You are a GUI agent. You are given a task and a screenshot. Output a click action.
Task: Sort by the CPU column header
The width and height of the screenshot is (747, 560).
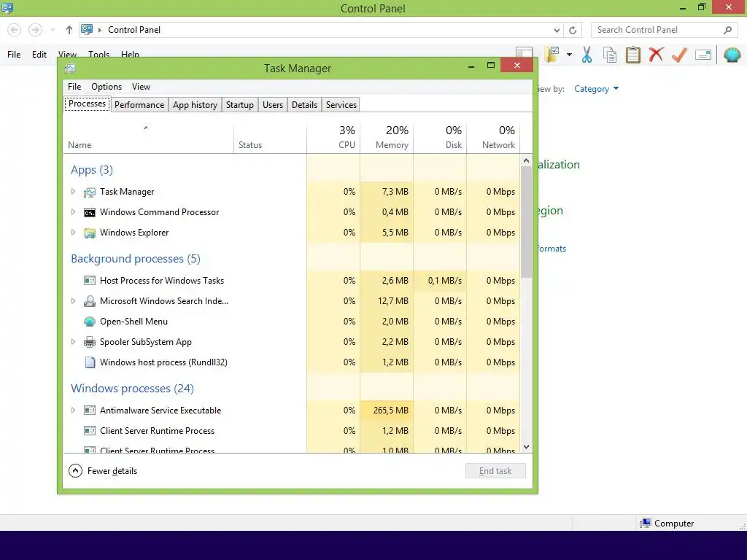333,138
